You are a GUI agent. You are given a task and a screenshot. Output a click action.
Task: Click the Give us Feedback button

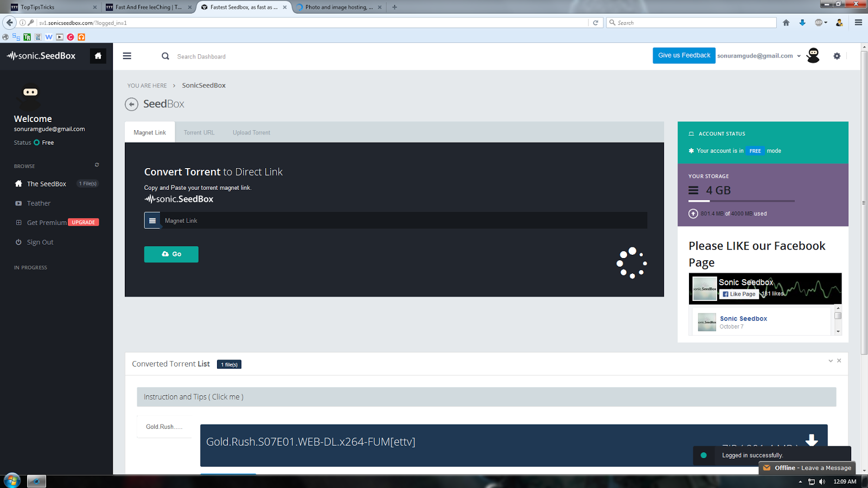coord(684,55)
